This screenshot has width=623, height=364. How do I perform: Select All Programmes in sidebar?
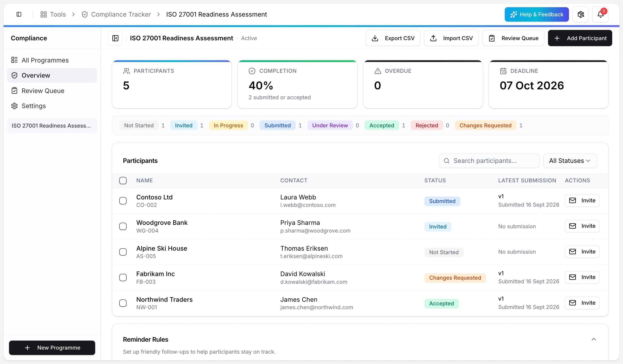point(52,60)
